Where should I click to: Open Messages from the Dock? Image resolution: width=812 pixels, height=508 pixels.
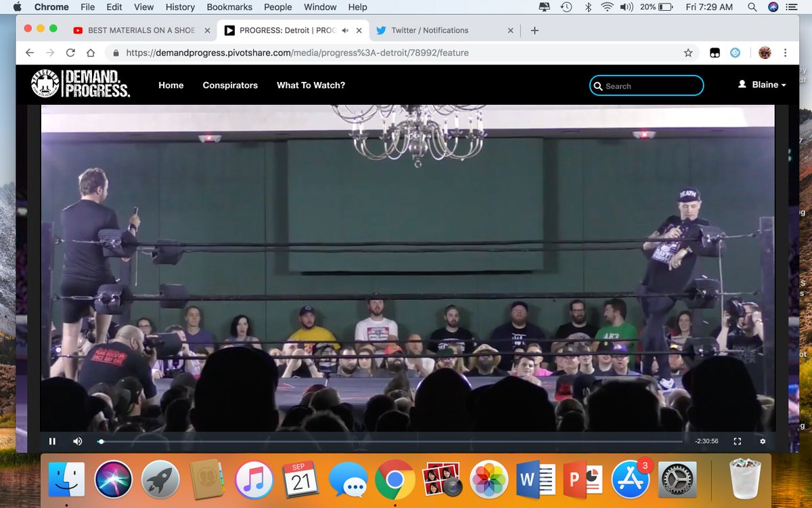(348, 480)
